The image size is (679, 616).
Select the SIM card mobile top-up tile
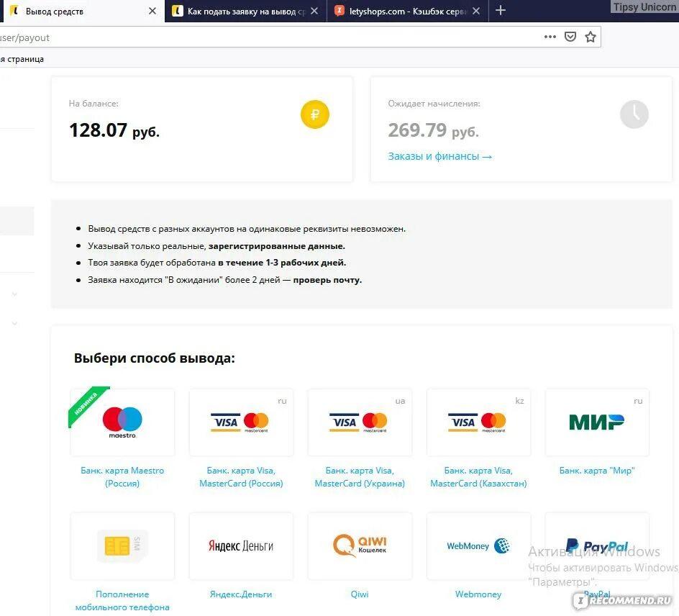[x=122, y=545]
